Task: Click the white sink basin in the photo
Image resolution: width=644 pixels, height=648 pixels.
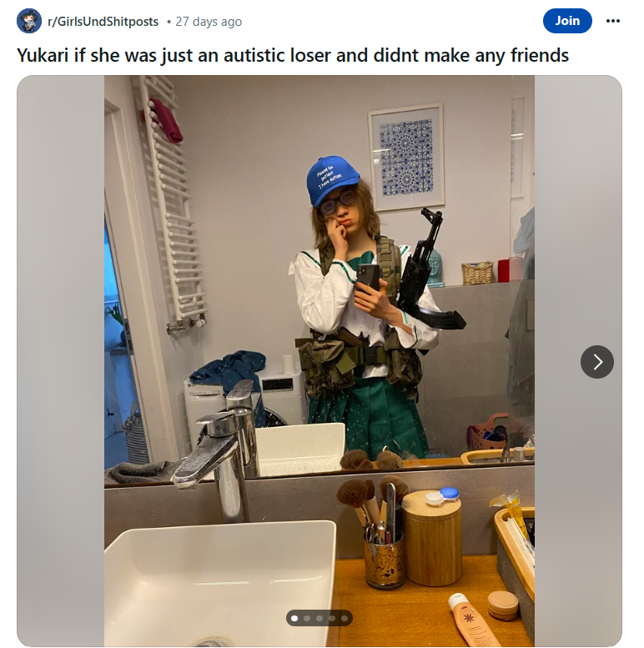Action: point(220,583)
